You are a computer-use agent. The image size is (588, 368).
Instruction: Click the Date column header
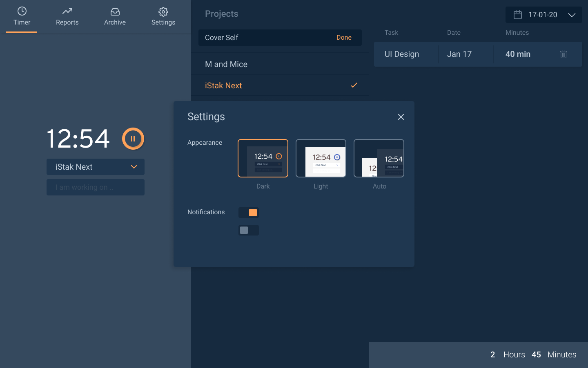click(x=454, y=32)
